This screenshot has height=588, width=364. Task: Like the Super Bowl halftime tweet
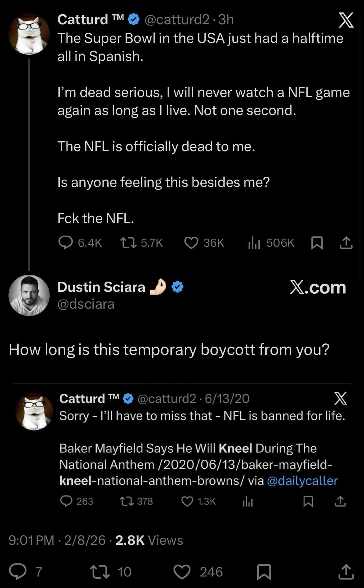pyautogui.click(x=191, y=243)
